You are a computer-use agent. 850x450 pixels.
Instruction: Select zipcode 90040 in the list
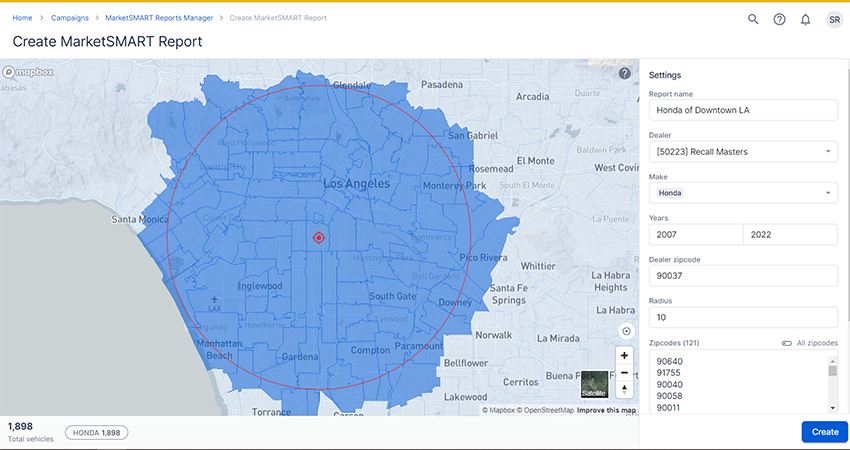pyautogui.click(x=669, y=384)
